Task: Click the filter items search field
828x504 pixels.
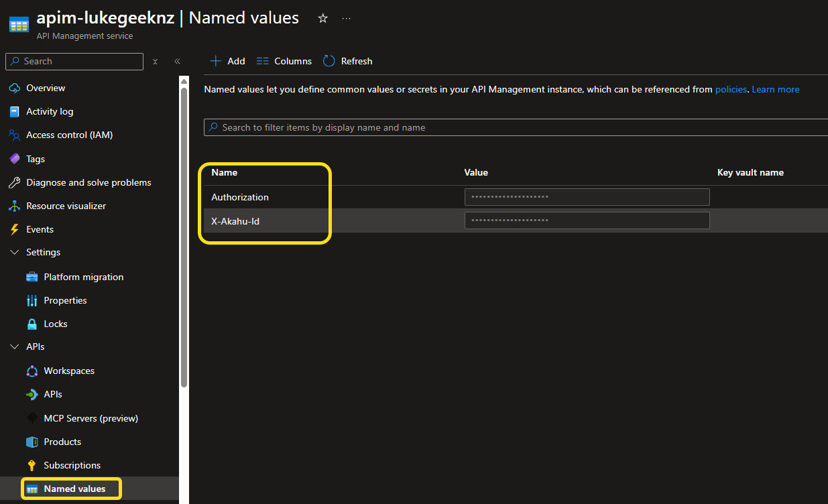Action: pos(516,127)
